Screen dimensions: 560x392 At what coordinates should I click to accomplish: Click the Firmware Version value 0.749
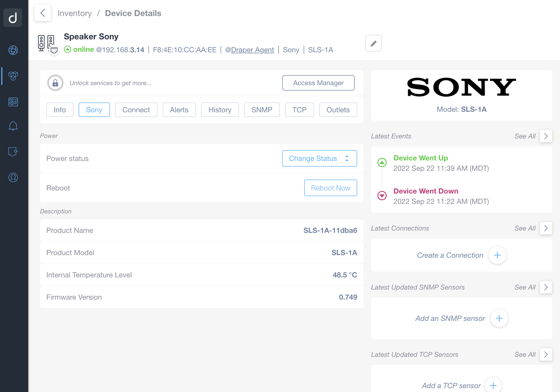tap(348, 297)
